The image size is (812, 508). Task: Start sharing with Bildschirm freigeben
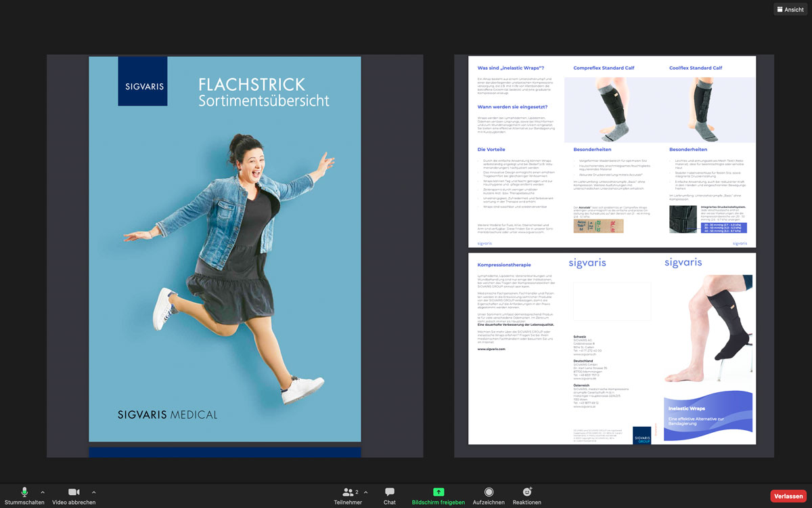pyautogui.click(x=438, y=496)
